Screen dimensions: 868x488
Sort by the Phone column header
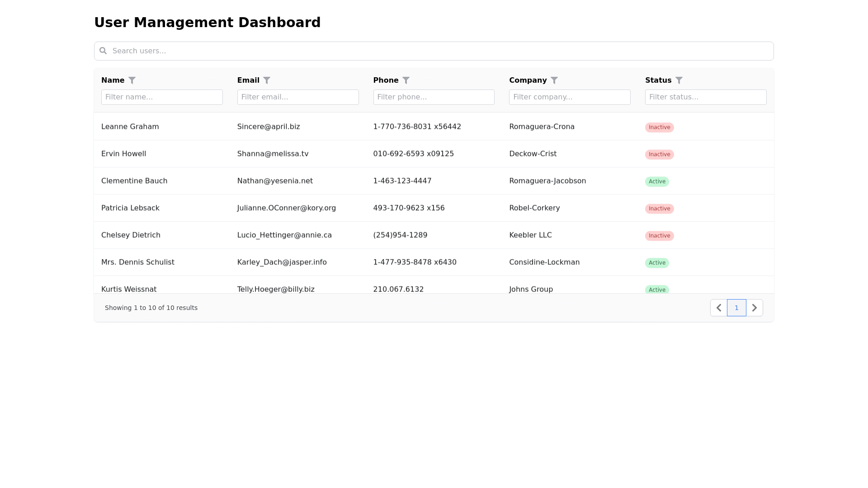(386, 80)
